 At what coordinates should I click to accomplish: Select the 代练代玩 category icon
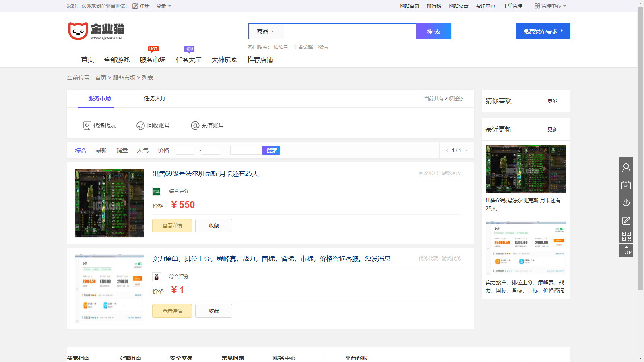tap(87, 125)
